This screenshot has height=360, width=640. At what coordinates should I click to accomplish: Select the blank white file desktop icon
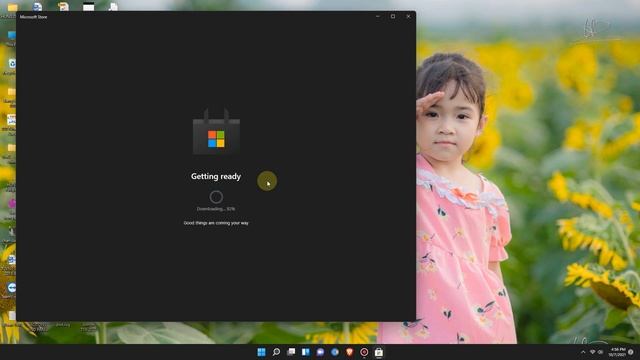tap(113, 7)
